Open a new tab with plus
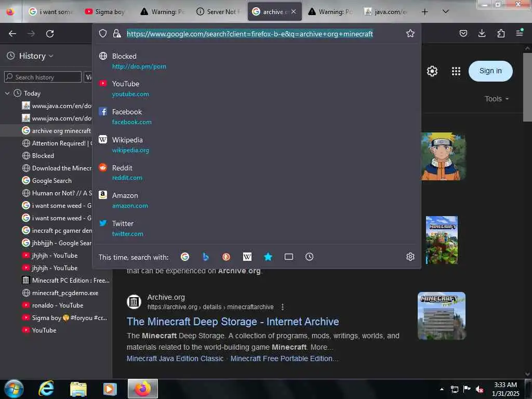This screenshot has height=399, width=532. [x=424, y=12]
